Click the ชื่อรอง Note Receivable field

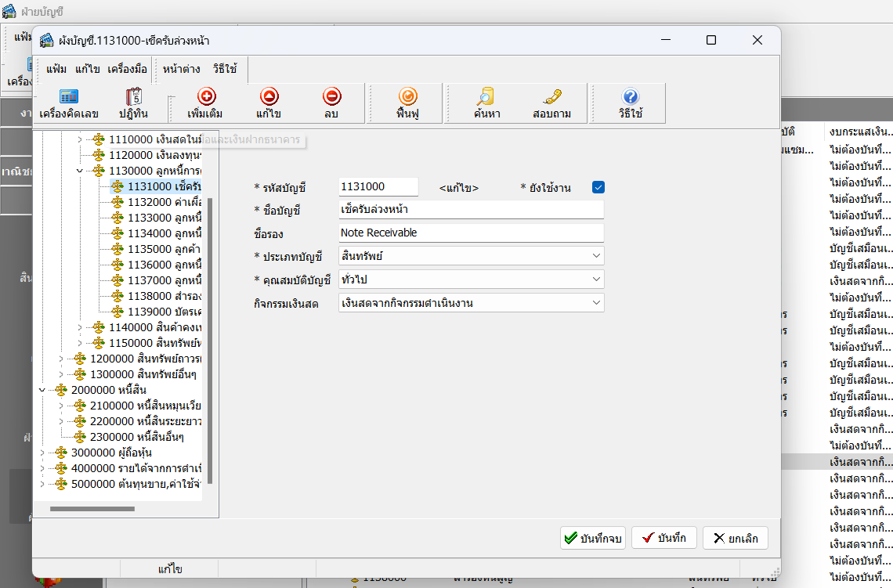click(x=471, y=233)
